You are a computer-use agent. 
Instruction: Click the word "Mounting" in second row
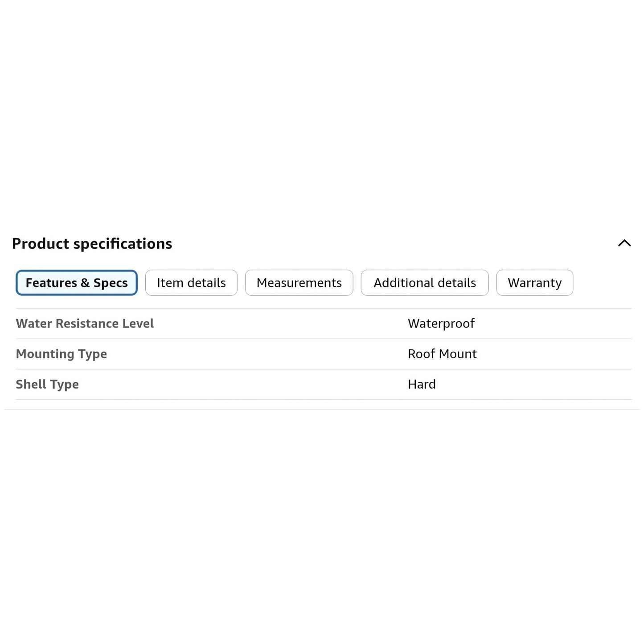(x=45, y=354)
